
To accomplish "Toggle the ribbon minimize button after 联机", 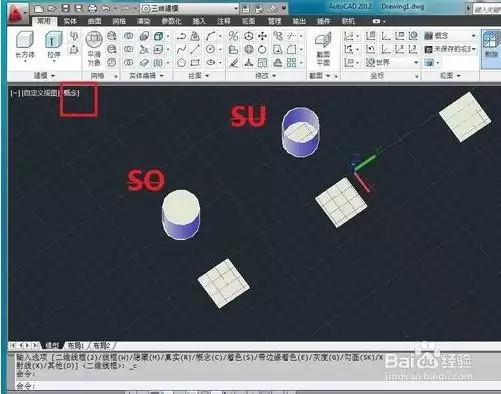I will tap(376, 21).
